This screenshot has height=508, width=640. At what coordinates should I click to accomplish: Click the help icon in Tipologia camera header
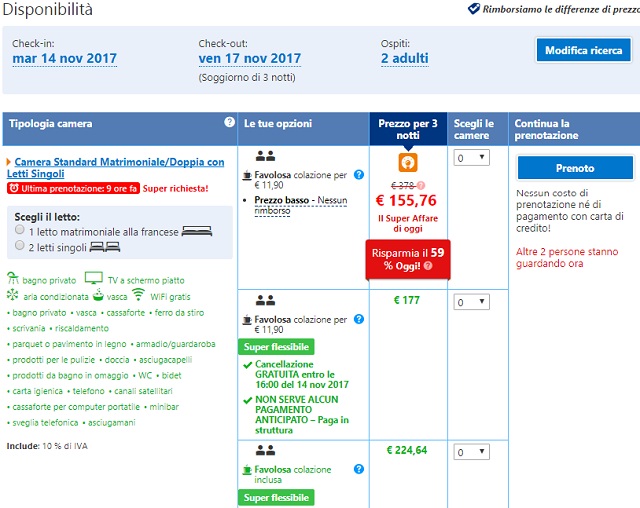pos(229,123)
